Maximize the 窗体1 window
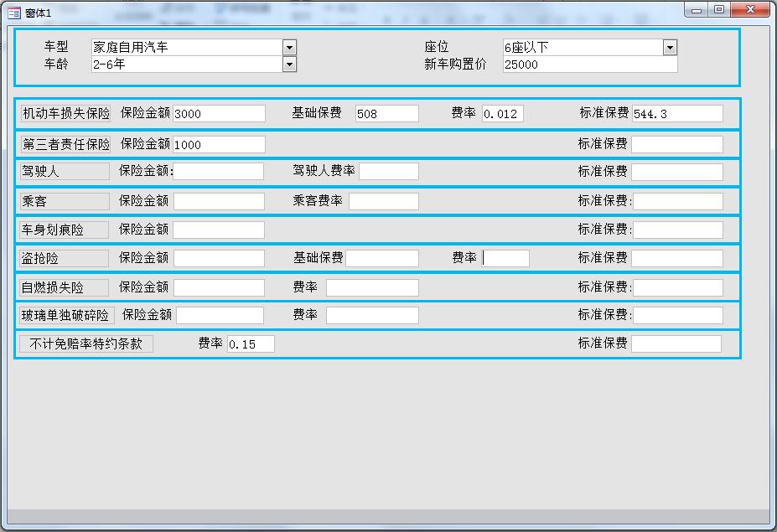The height and width of the screenshot is (532, 777). click(x=719, y=10)
